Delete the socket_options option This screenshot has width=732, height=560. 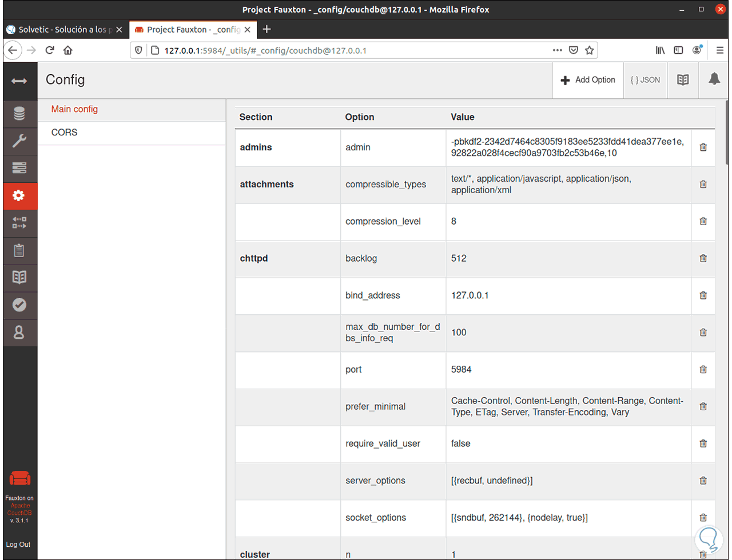click(x=703, y=518)
